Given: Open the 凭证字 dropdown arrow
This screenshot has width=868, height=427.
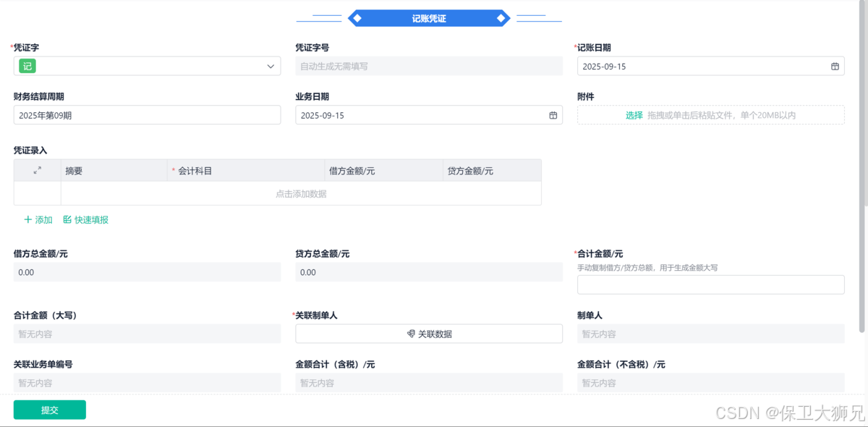Looking at the screenshot, I should 271,67.
